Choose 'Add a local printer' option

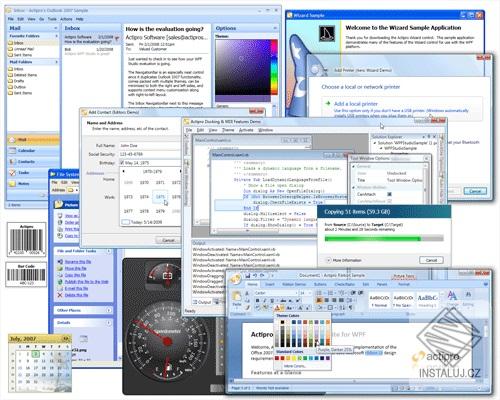(402, 109)
